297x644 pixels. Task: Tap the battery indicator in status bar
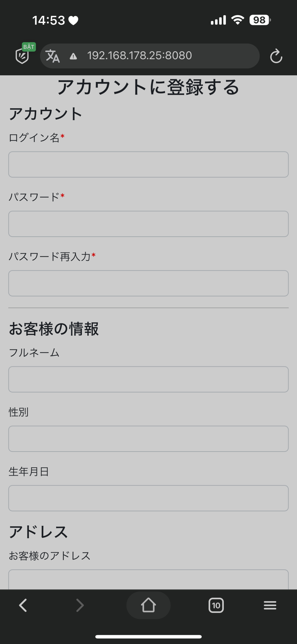coord(260,20)
